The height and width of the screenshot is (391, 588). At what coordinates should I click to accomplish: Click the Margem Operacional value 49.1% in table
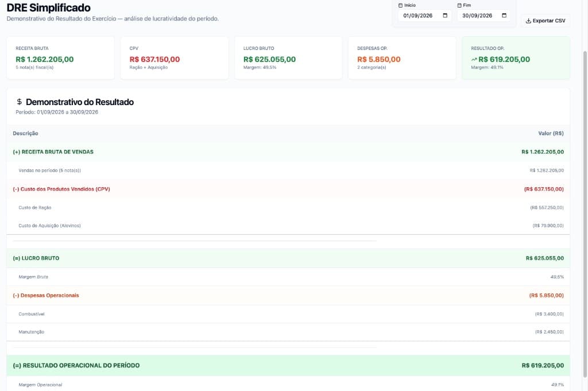click(x=558, y=385)
